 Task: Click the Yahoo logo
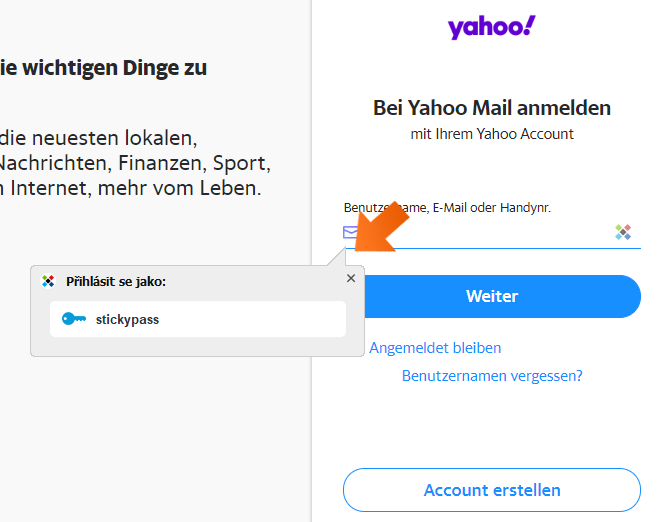[x=491, y=27]
